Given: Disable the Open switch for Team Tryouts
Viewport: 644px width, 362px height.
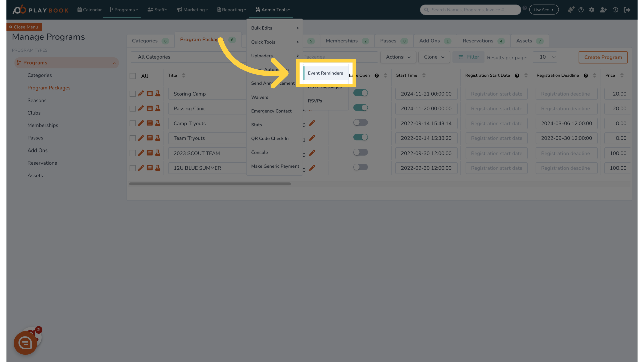Looking at the screenshot, I should point(361,137).
